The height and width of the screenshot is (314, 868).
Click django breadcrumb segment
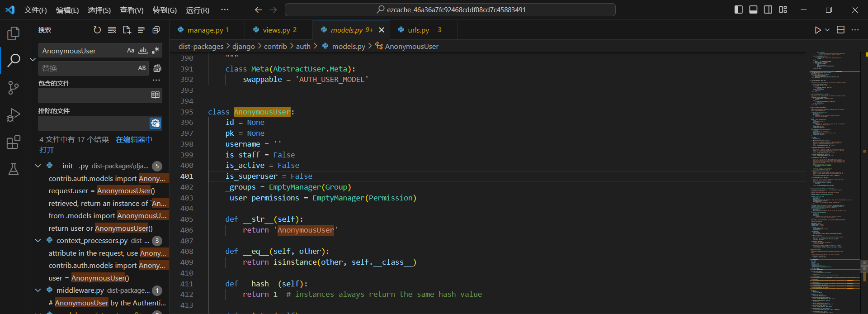[244, 46]
